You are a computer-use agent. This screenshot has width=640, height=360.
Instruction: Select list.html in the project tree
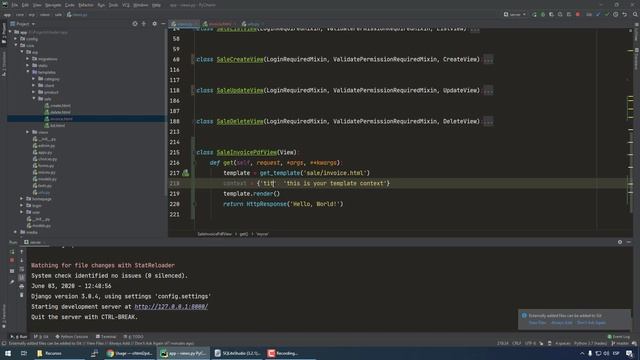pyautogui.click(x=54, y=126)
